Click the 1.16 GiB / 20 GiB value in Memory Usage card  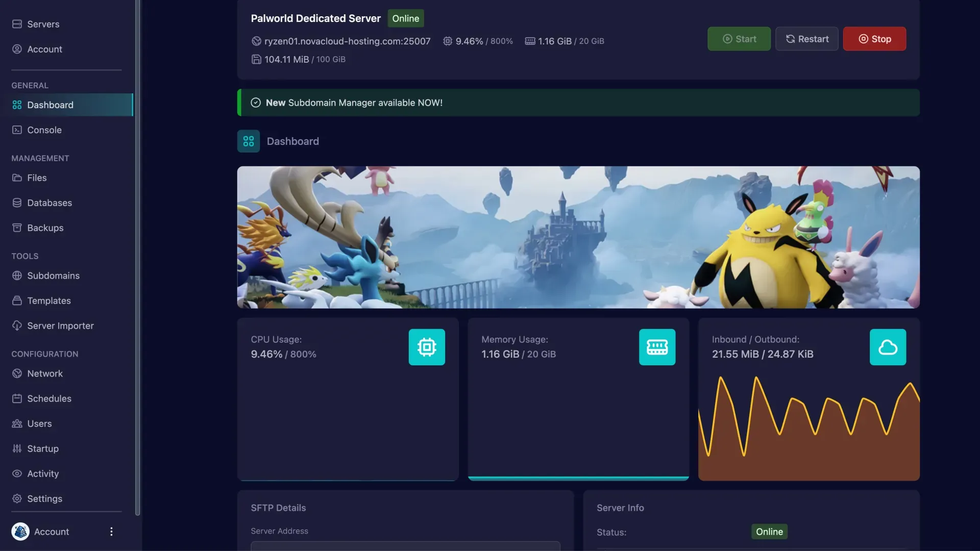pos(519,354)
